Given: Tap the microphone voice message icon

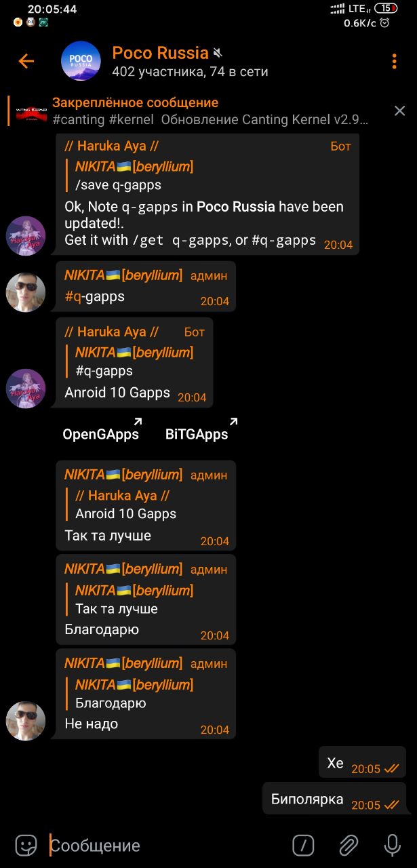Looking at the screenshot, I should [x=392, y=845].
